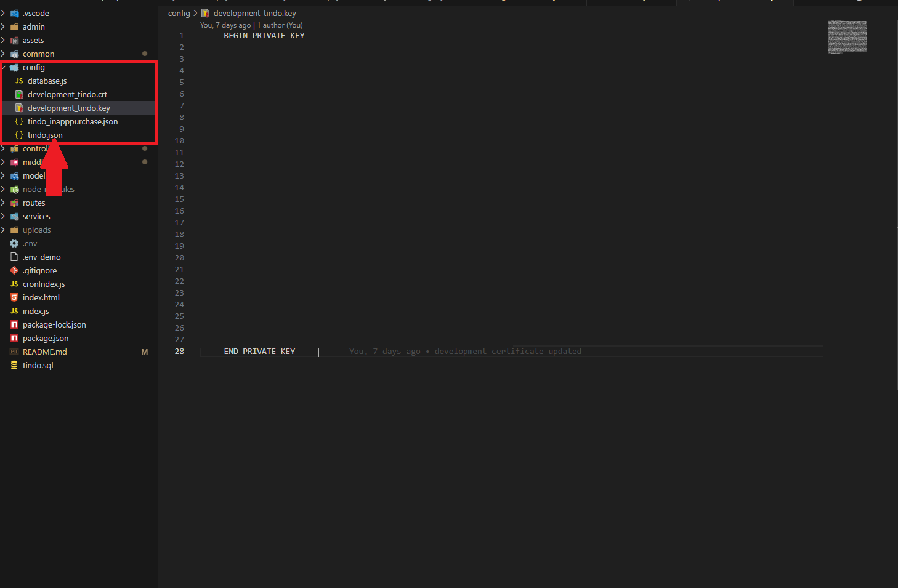Viewport: 898px width, 588px height.
Task: Click the .gitignore git icon
Action: [14, 271]
